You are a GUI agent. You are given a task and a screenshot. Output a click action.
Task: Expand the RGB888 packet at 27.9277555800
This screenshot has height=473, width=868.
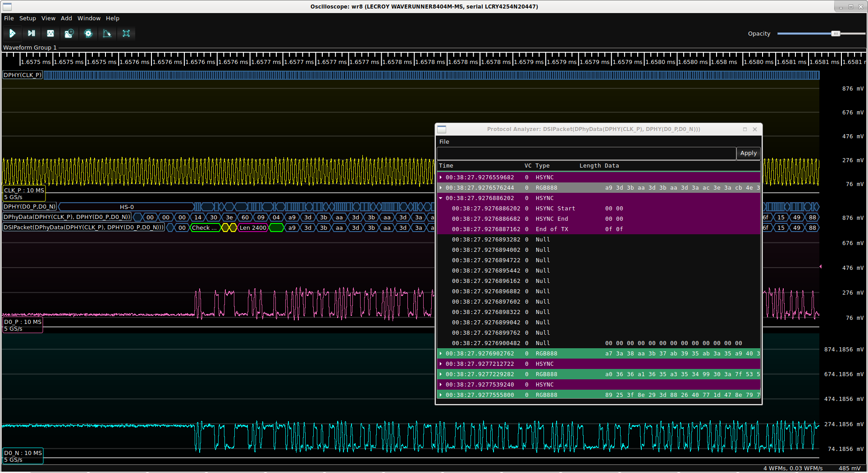(x=441, y=395)
